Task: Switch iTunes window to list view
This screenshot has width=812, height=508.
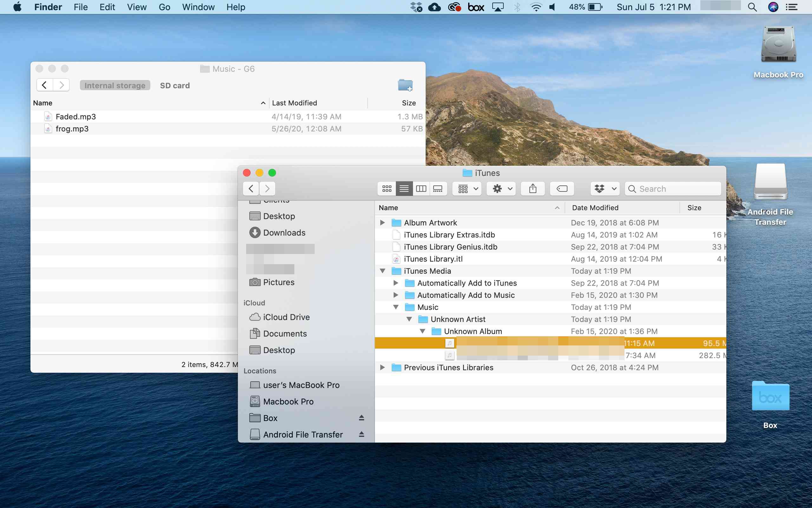Action: coord(404,189)
